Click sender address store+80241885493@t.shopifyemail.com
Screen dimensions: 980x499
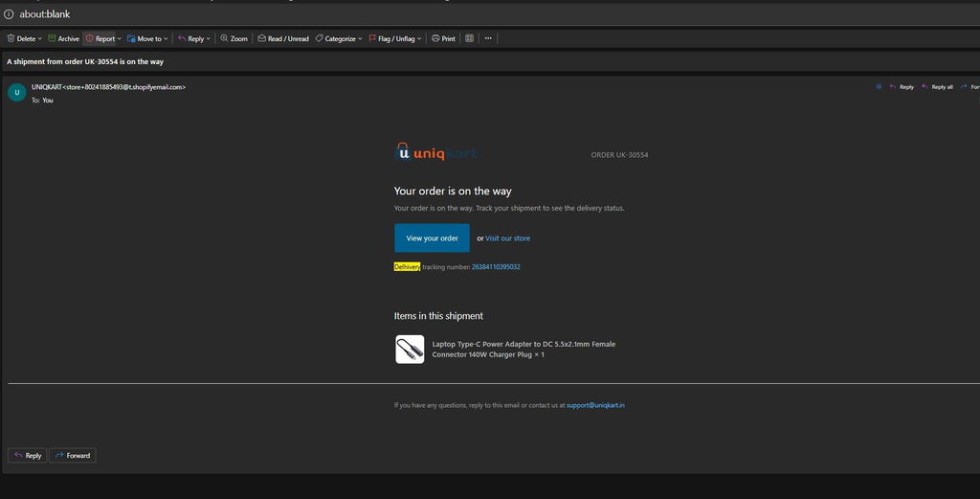tap(123, 87)
